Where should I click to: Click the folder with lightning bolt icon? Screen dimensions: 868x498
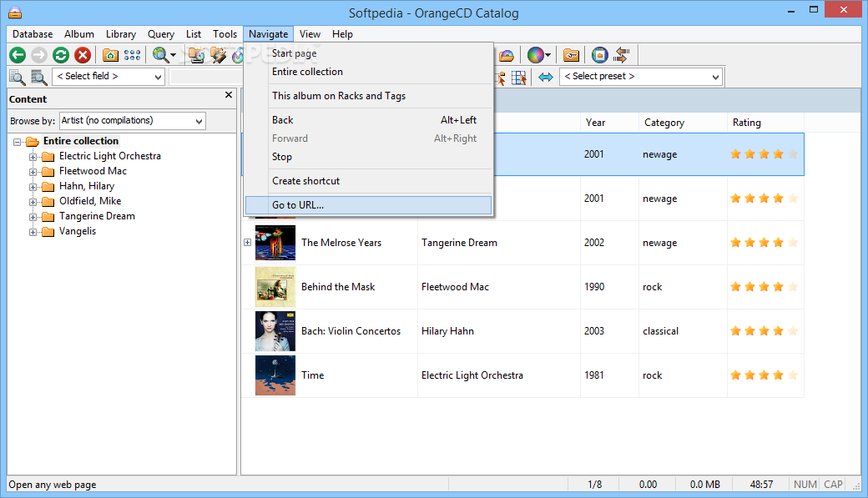click(218, 55)
